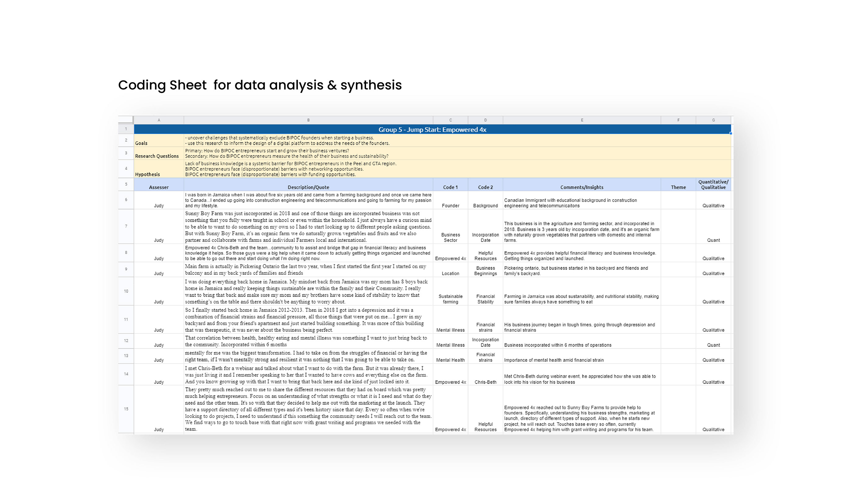Click the 'Sustainable farming' cell
Viewport: 868px width, 490px height.
pos(450,291)
